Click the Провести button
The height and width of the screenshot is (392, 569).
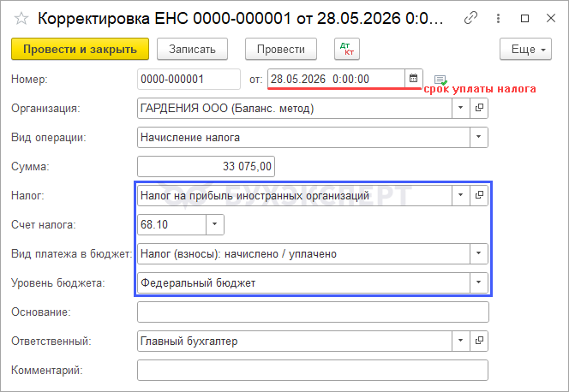281,49
